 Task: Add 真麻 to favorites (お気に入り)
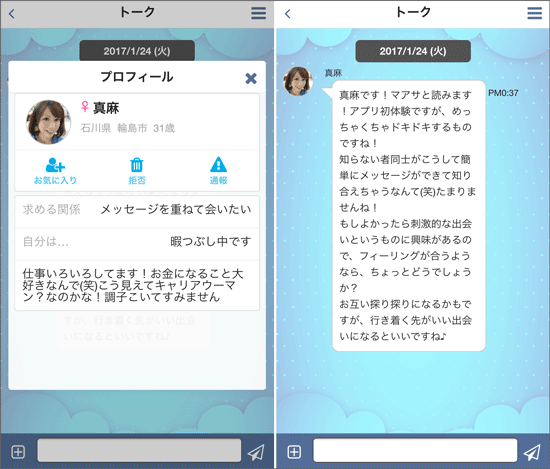pos(55,171)
